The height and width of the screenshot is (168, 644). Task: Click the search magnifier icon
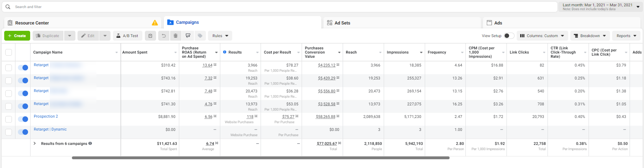click(8, 7)
